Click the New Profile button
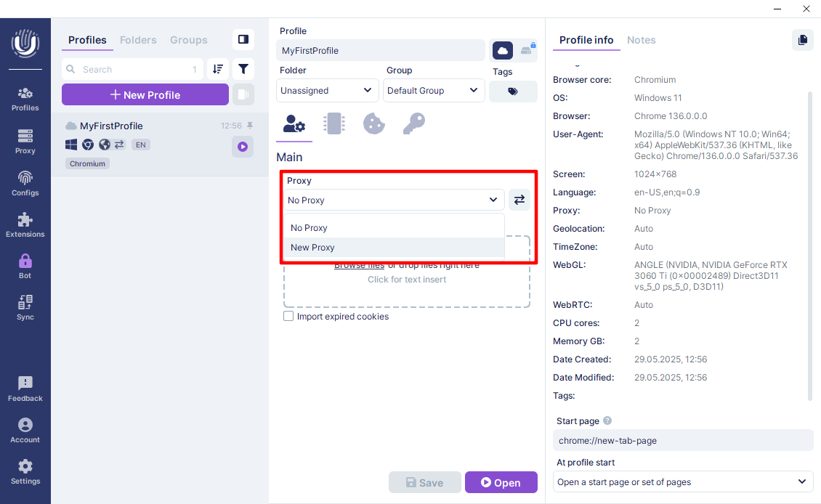The image size is (821, 504). pos(145,94)
